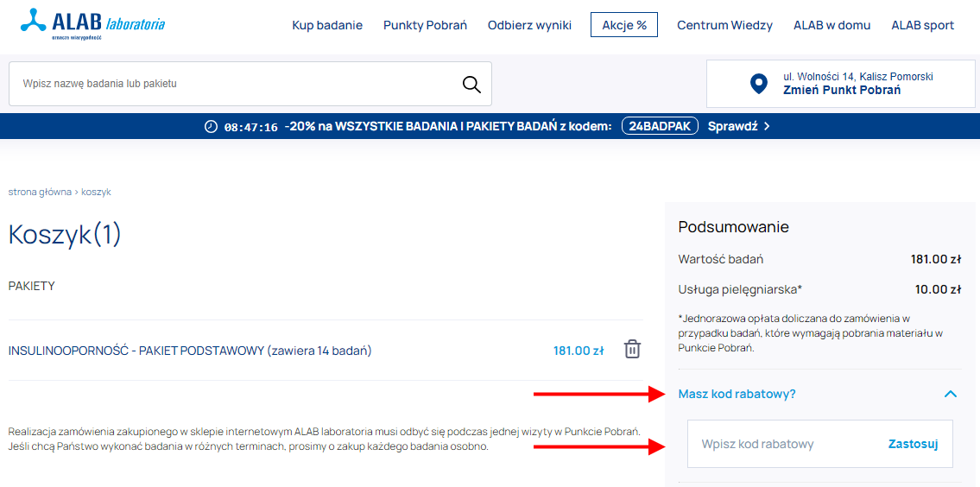Image resolution: width=980 pixels, height=487 pixels.
Task: Open ALAB sport page
Action: 922,26
